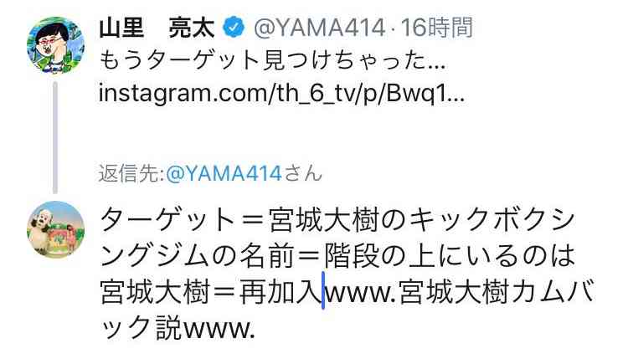Open the 16時間 timestamp
628x364 pixels.
tap(437, 28)
